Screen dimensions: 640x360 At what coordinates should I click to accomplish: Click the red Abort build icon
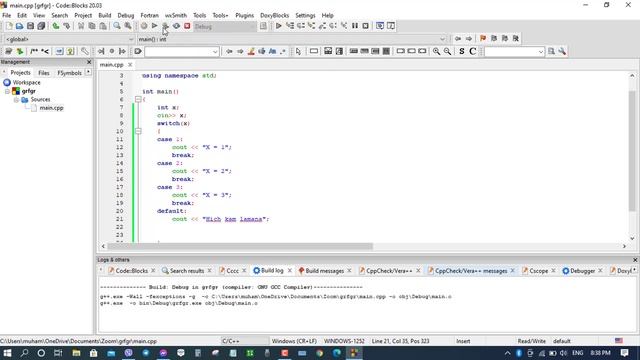point(187,26)
